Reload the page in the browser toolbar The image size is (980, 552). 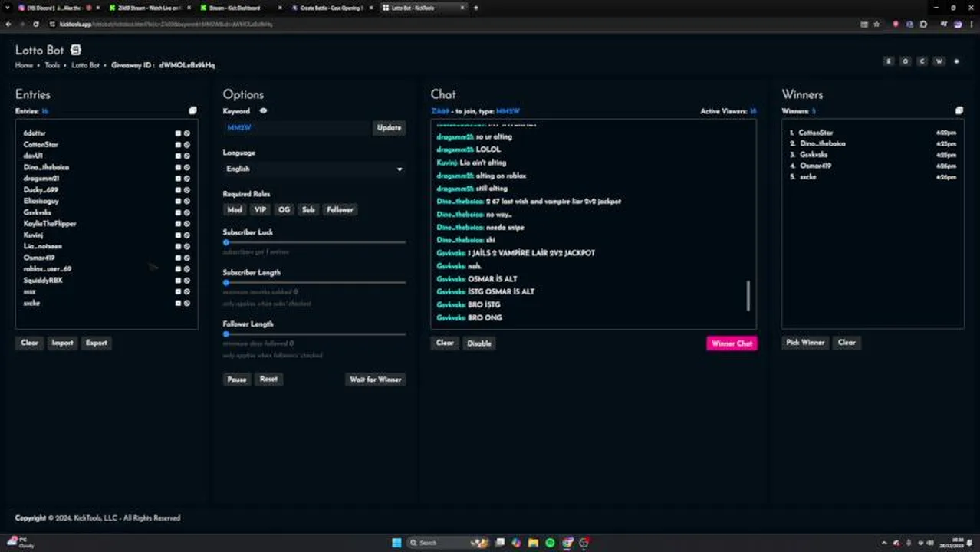(35, 24)
